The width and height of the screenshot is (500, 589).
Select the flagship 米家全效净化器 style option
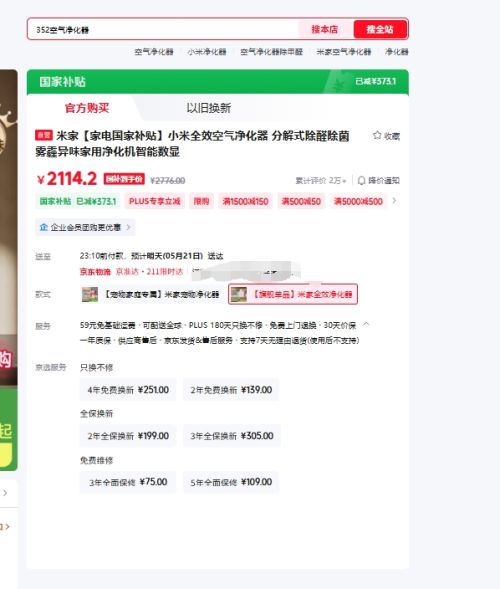tap(293, 294)
